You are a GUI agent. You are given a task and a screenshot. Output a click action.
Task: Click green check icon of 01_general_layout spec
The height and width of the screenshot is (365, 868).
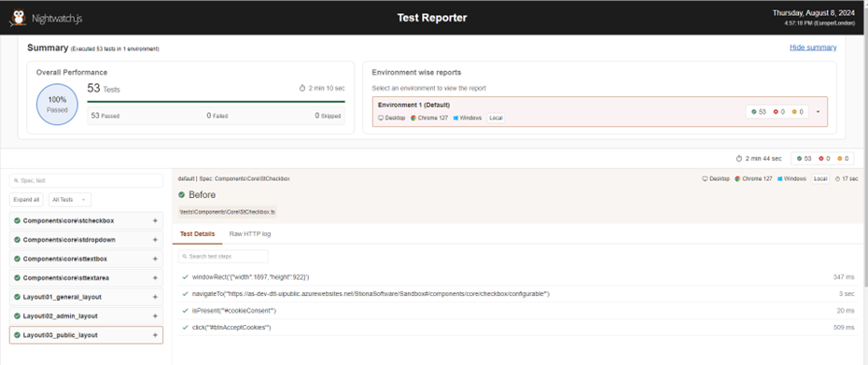point(17,297)
